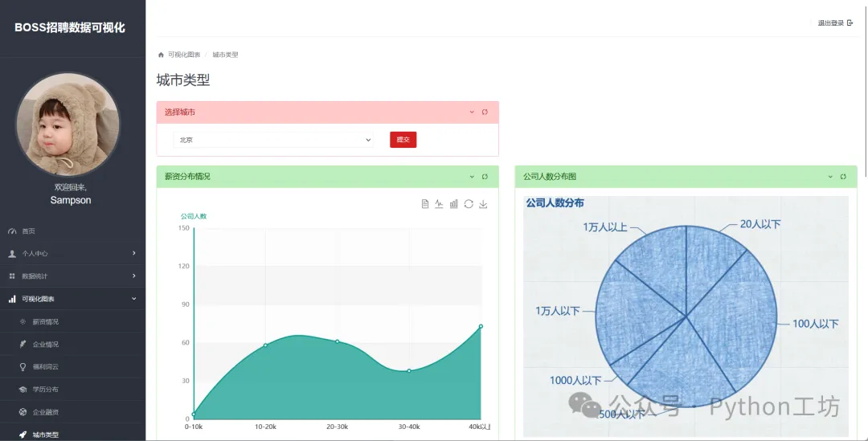This screenshot has height=441, width=868.
Task: Expand the 数据统计 submenu arrow
Action: click(134, 276)
